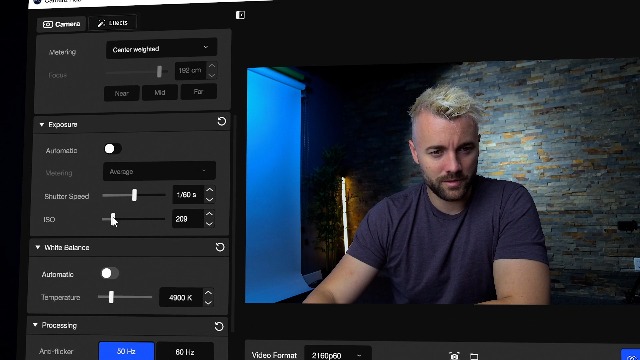
Task: Select 50 Hz anti-flicker
Action: tap(127, 351)
